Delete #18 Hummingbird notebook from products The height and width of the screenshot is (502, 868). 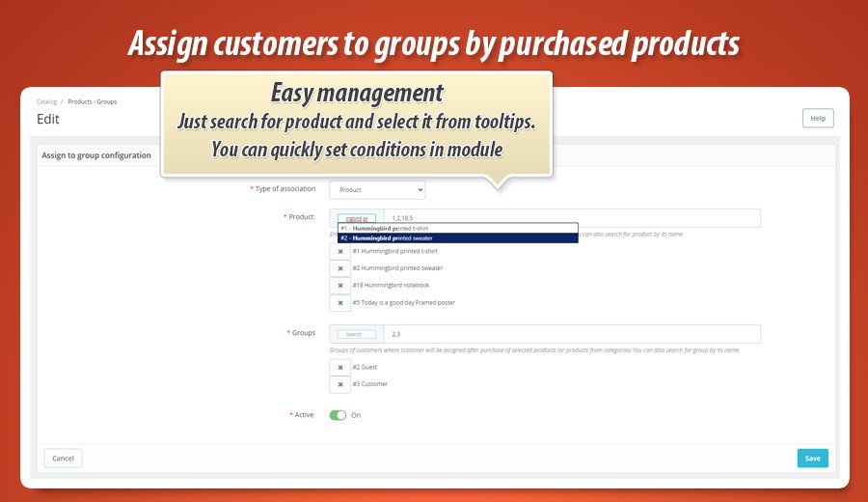[339, 286]
